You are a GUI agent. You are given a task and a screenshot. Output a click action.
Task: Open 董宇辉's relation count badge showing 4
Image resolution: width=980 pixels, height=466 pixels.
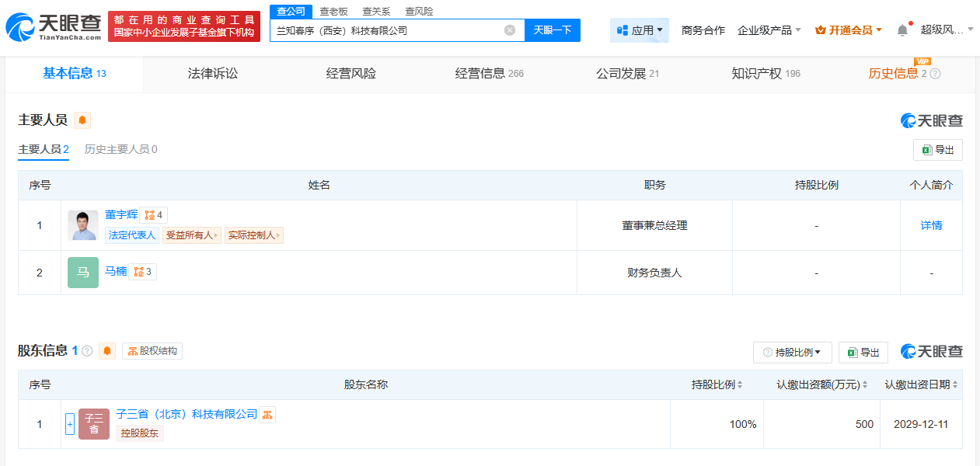tap(154, 215)
